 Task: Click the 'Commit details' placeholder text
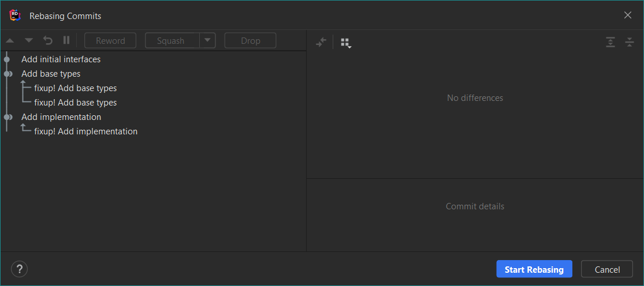475,206
